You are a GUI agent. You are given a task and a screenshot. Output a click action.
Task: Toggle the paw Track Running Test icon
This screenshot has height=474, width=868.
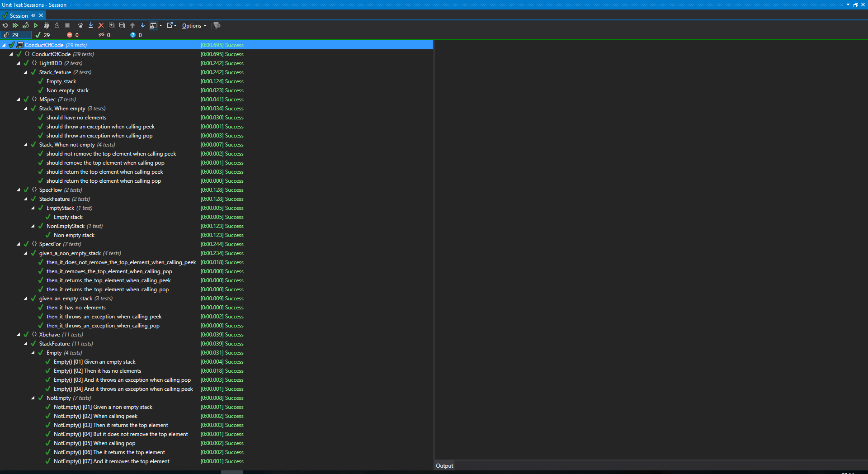click(x=80, y=26)
